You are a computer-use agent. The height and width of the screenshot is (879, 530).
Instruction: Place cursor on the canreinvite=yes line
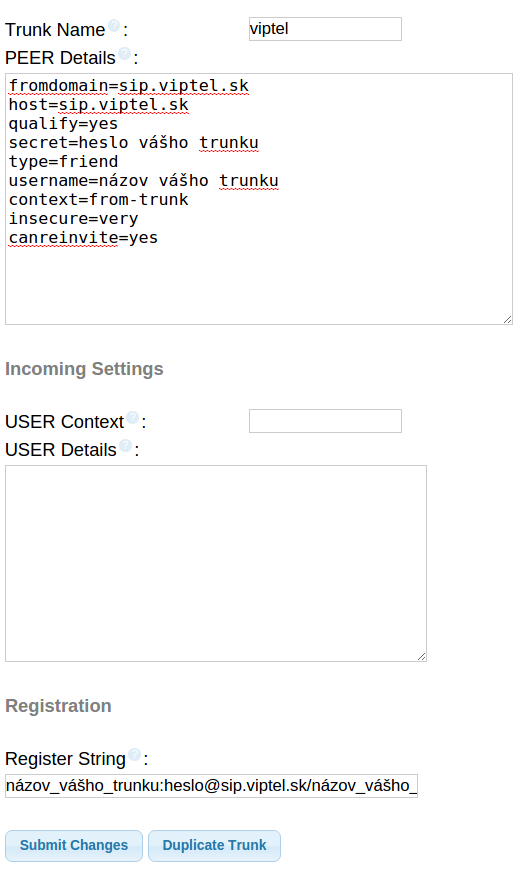pos(84,238)
